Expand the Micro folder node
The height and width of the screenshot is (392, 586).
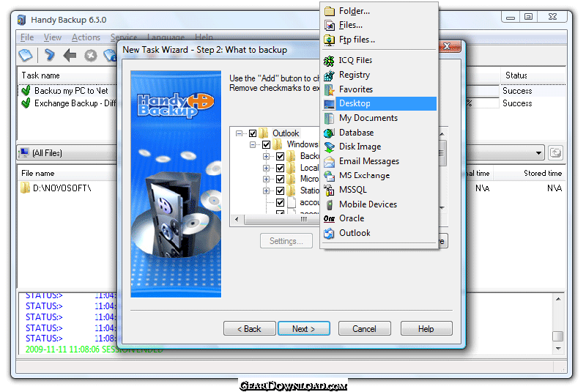(266, 180)
